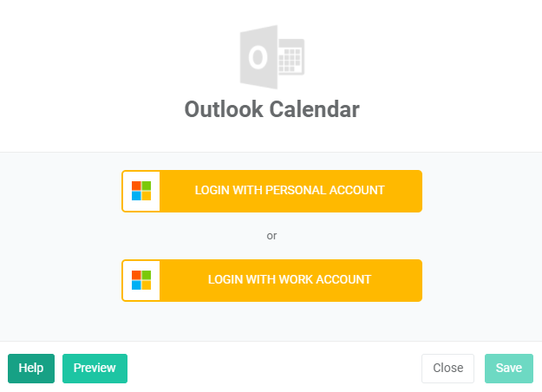
Task: Click yellow square of personal account Microsoft logo
Action: tap(147, 196)
